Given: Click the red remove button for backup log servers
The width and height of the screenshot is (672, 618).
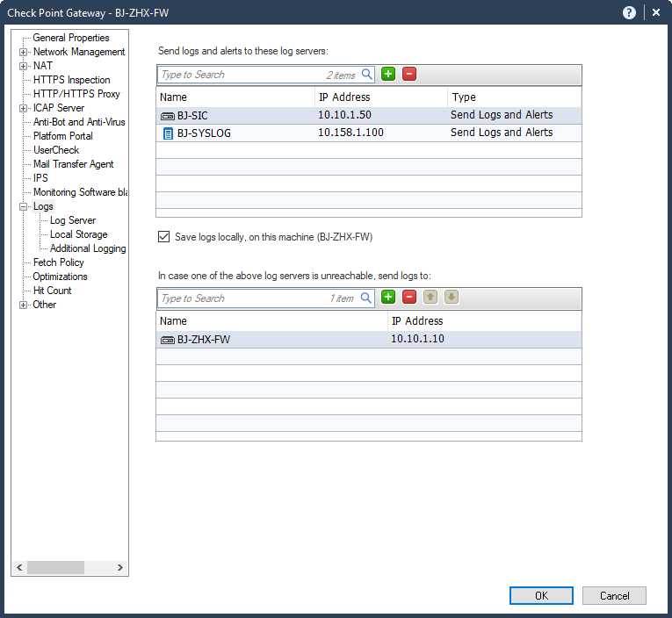Looking at the screenshot, I should tap(409, 298).
